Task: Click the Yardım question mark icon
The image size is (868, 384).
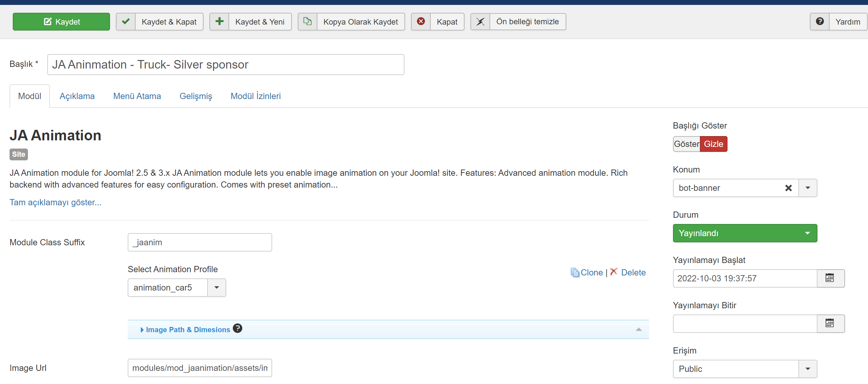Action: (819, 22)
